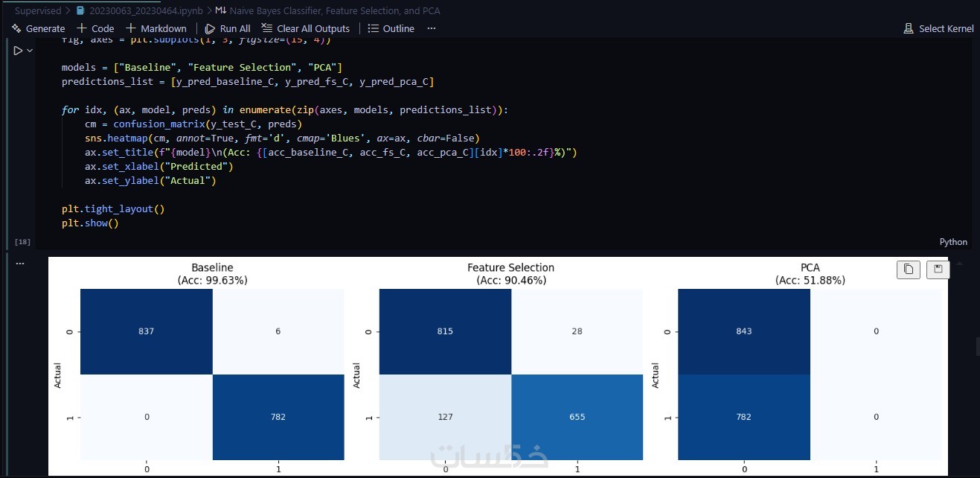Open the notebook Outline view
Screen dimensions: 980x478
tap(391, 28)
